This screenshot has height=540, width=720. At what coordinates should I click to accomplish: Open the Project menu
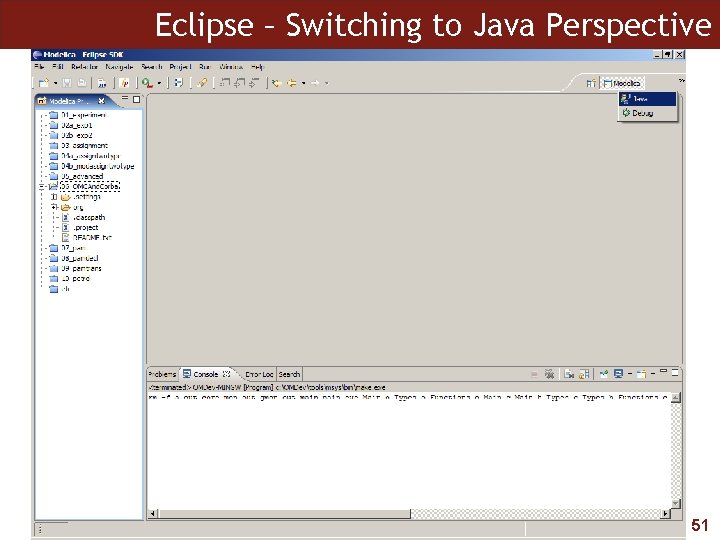pyautogui.click(x=180, y=67)
